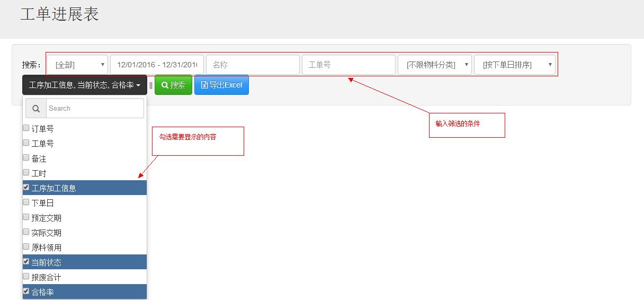The height and width of the screenshot is (300, 644).
Task: Click the 导出Excel export button
Action: coord(221,85)
